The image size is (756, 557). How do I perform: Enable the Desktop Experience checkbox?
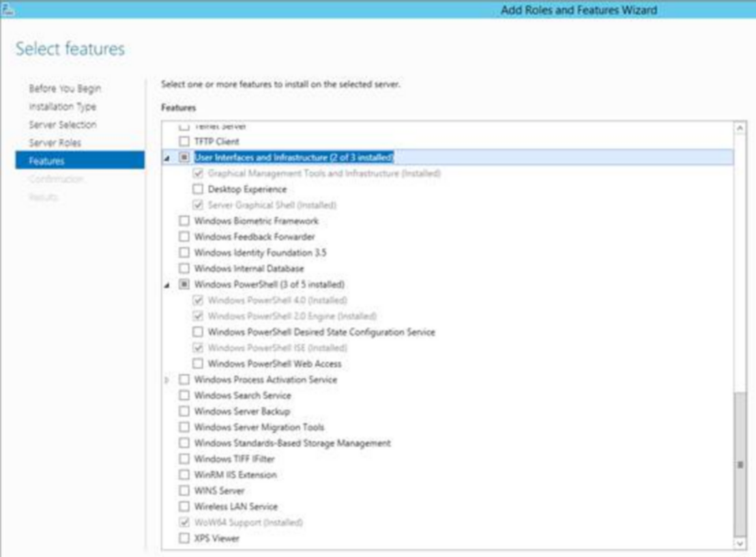point(198,189)
